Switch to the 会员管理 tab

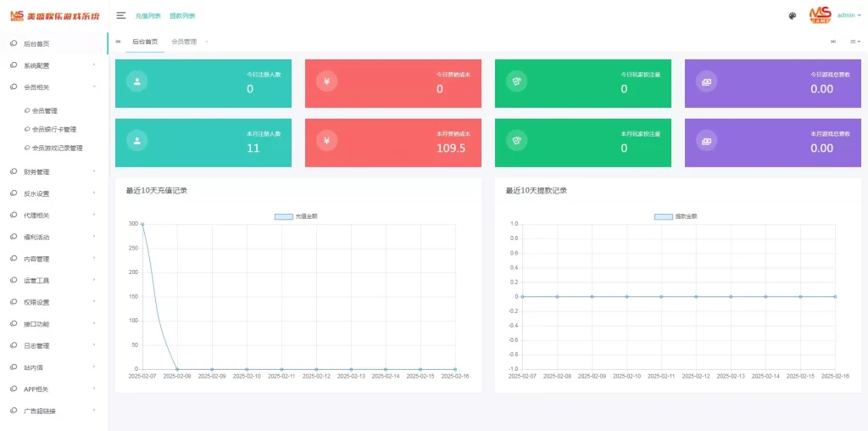[184, 41]
